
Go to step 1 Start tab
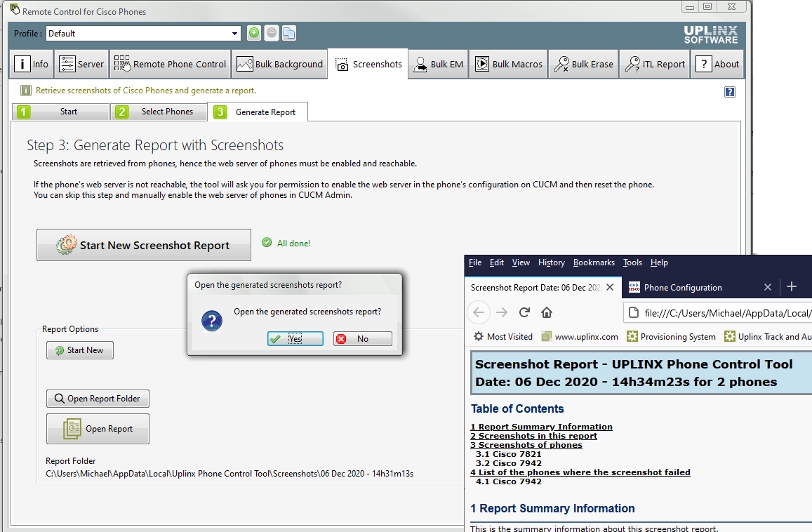tap(60, 112)
